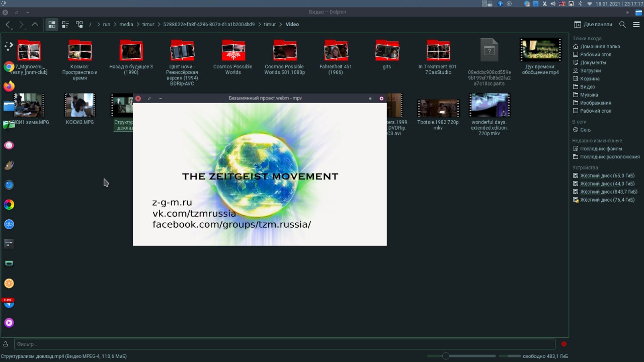Open the purple play media app in dock

point(9,323)
